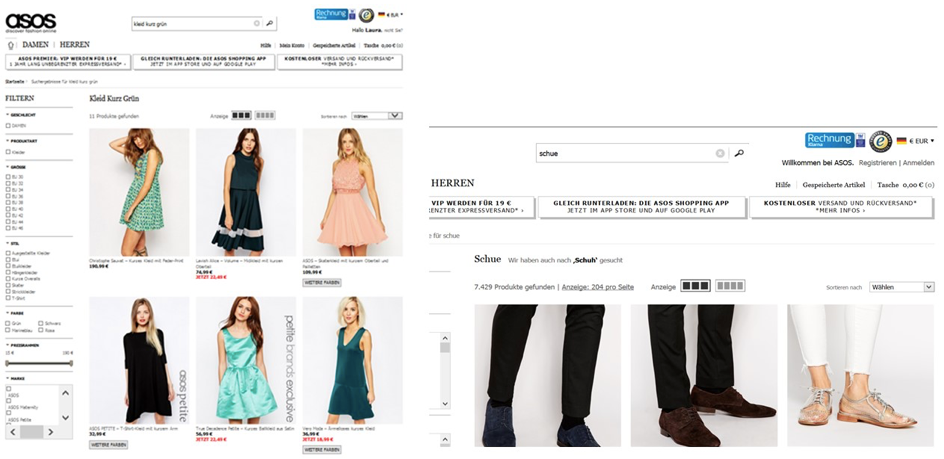Clear the 'schue' search field
The image size is (944, 459).
(719, 153)
